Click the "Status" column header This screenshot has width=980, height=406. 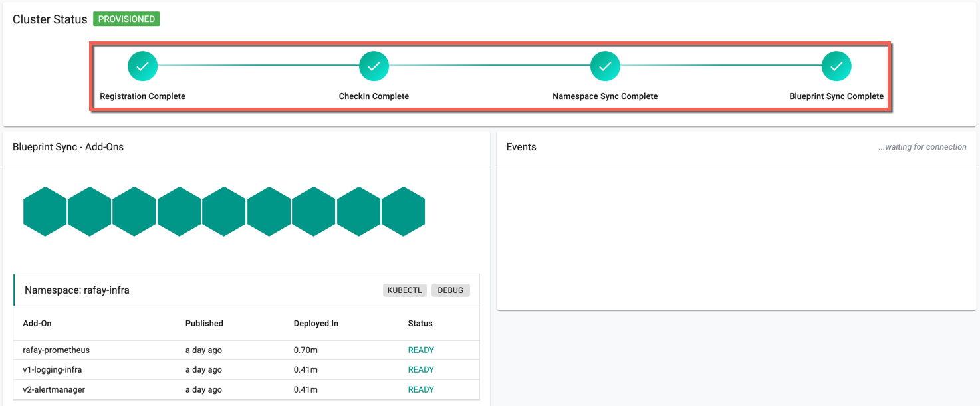tap(420, 324)
